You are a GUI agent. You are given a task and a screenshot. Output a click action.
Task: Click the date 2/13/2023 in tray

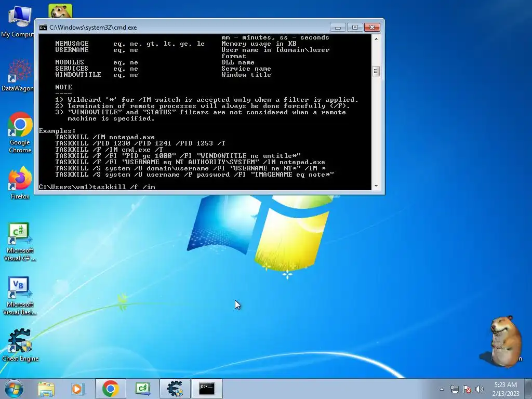[506, 394]
